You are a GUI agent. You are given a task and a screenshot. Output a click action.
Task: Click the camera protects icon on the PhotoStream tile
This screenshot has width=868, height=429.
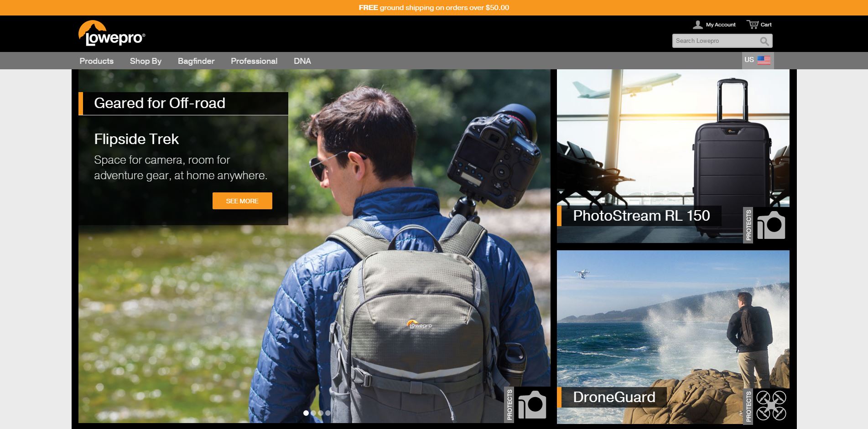pyautogui.click(x=771, y=225)
